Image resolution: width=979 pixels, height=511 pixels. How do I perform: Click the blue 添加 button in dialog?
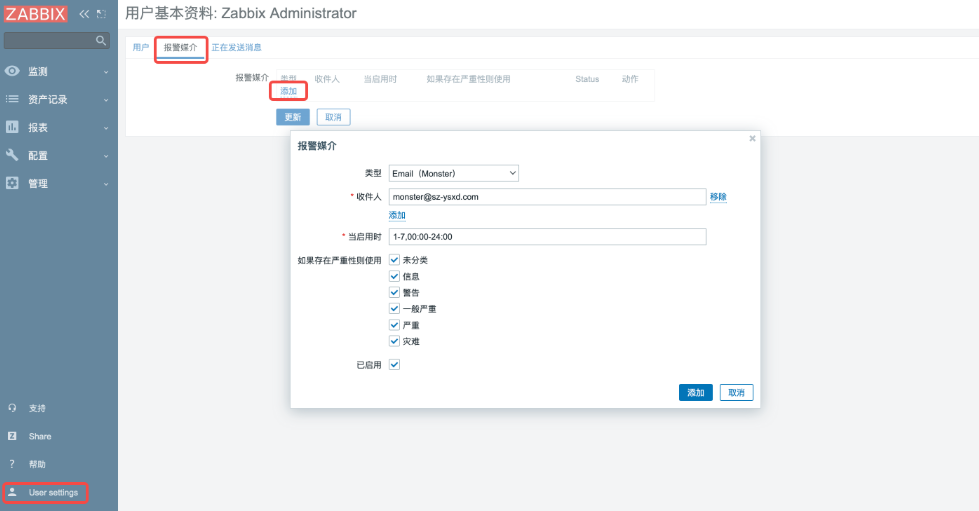(696, 392)
